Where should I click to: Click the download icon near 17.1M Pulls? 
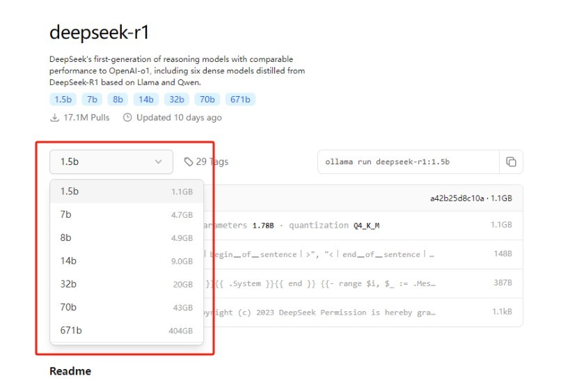[x=55, y=118]
